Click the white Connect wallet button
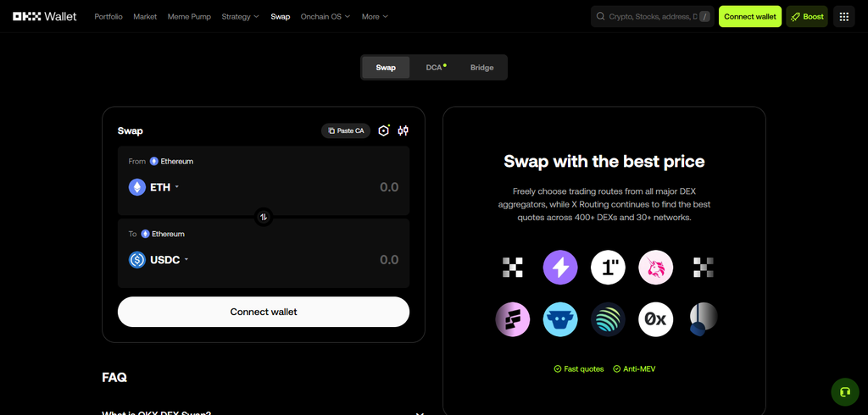This screenshot has width=868, height=415. (264, 312)
